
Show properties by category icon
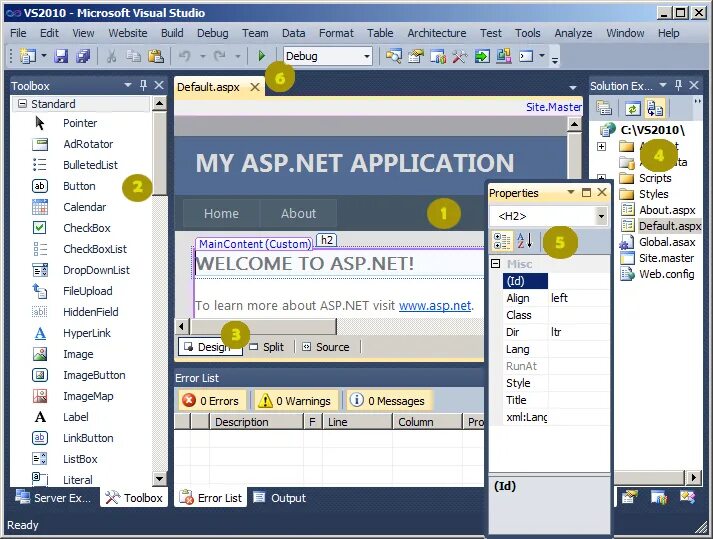[x=502, y=241]
